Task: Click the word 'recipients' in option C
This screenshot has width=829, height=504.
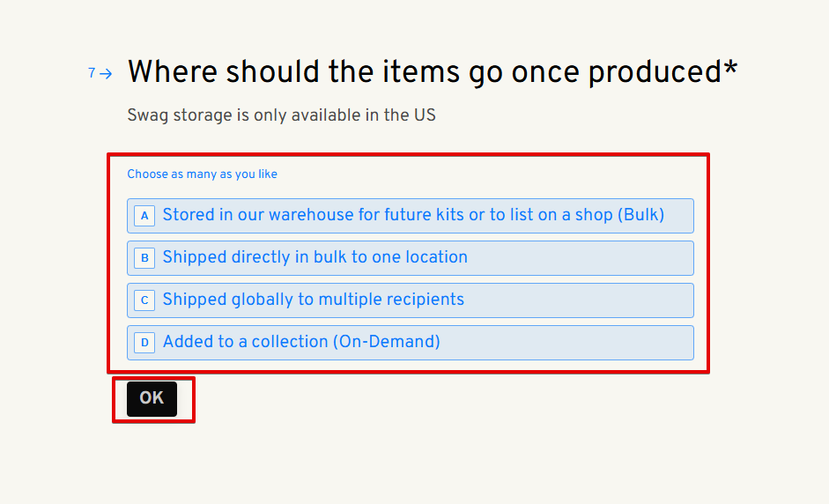Action: 420,300
